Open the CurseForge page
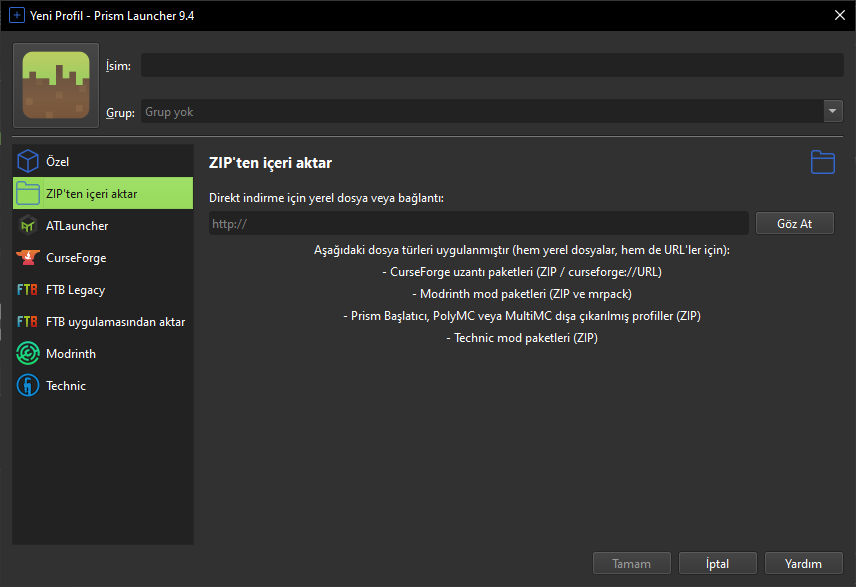Screen dimensions: 856x587 tap(103, 257)
